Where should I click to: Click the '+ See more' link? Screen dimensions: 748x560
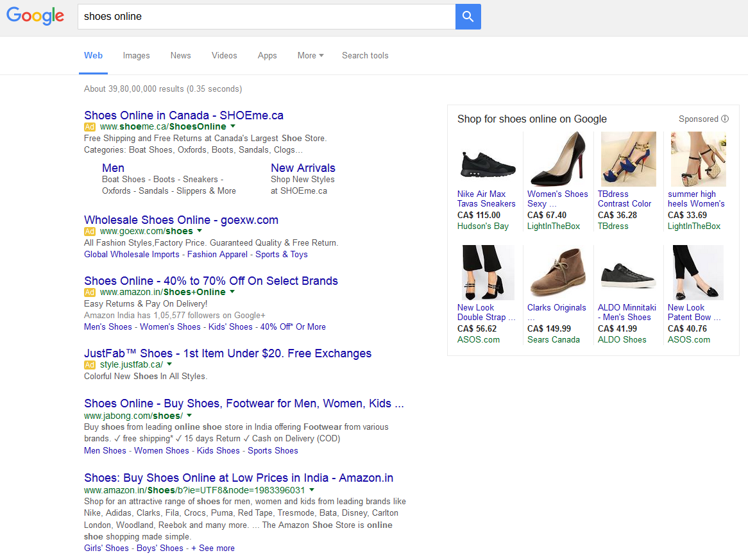tap(213, 548)
